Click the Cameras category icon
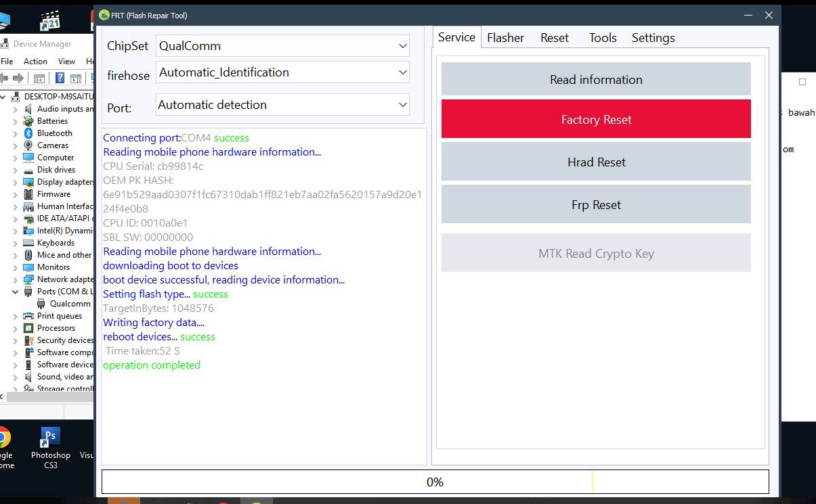The height and width of the screenshot is (504, 816). 28,145
